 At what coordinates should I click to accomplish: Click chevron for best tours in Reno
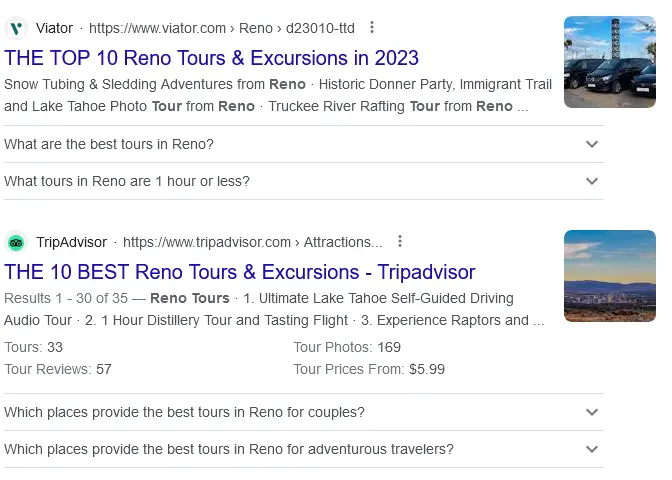click(592, 144)
